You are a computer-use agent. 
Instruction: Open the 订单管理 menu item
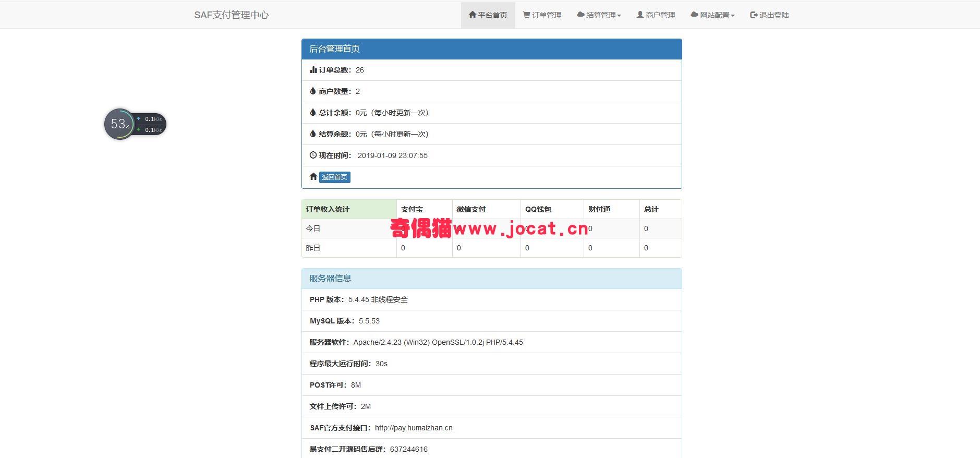click(x=542, y=15)
